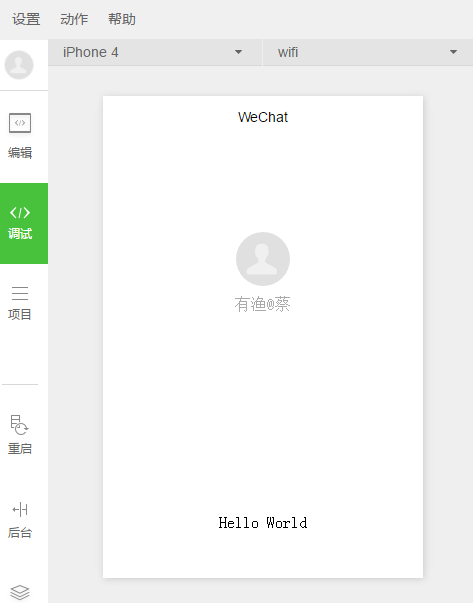
Task: Open the 动作 menu
Action: (x=74, y=19)
